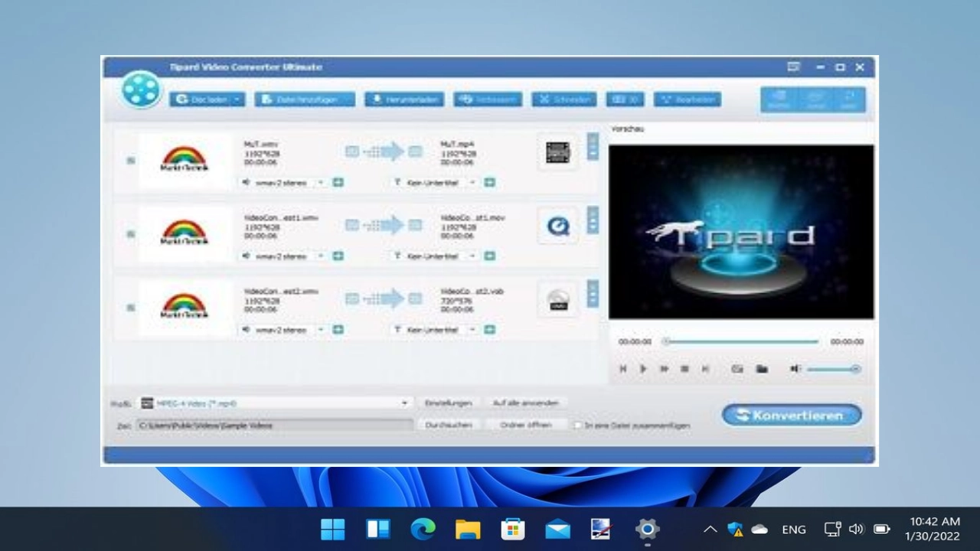Click the 'Einstellungen' button
980x551 pixels.
pyautogui.click(x=448, y=403)
